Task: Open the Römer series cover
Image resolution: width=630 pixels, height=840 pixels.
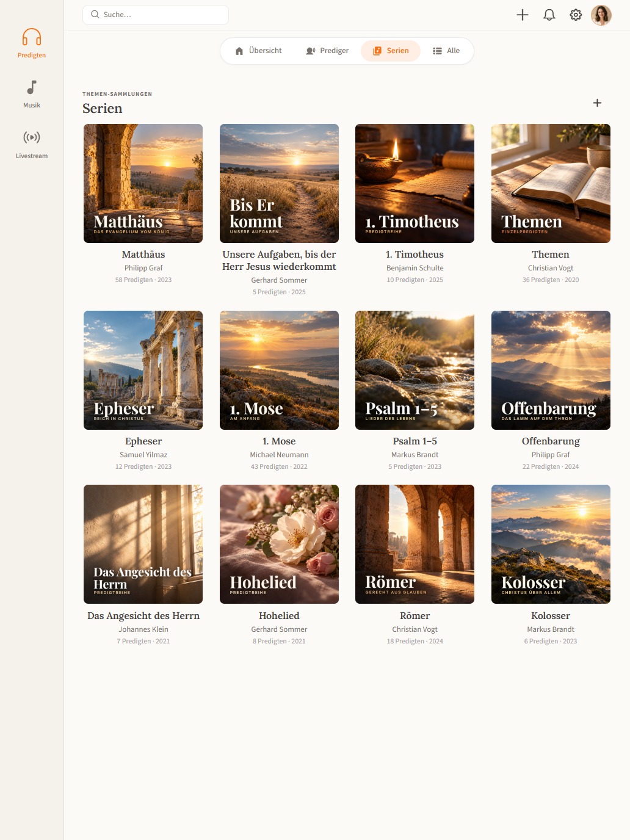Action: (415, 544)
